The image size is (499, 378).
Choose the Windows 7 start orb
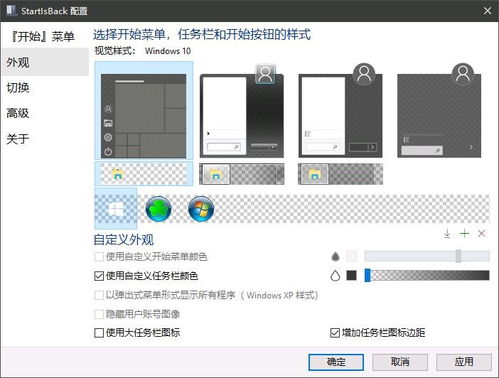point(201,209)
